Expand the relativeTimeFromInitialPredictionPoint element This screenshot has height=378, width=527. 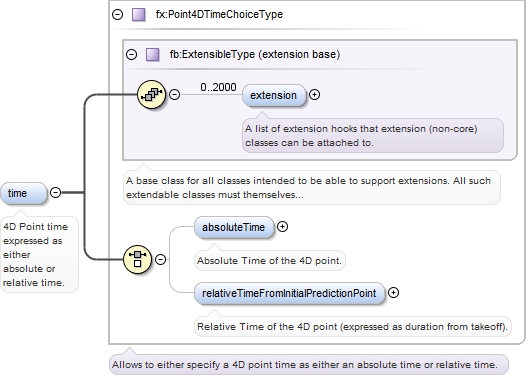pos(393,293)
